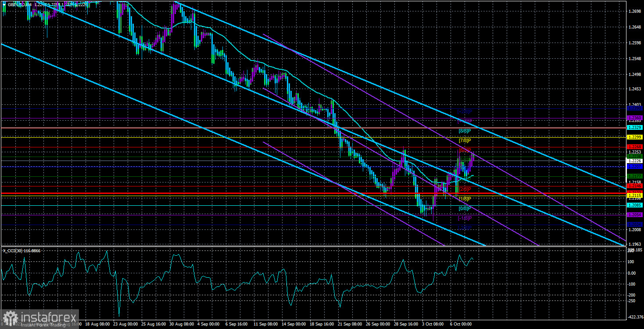Viewport: 644px width, 329px height.
Task: Click the 1.2498 price axis value
Action: click(635, 74)
